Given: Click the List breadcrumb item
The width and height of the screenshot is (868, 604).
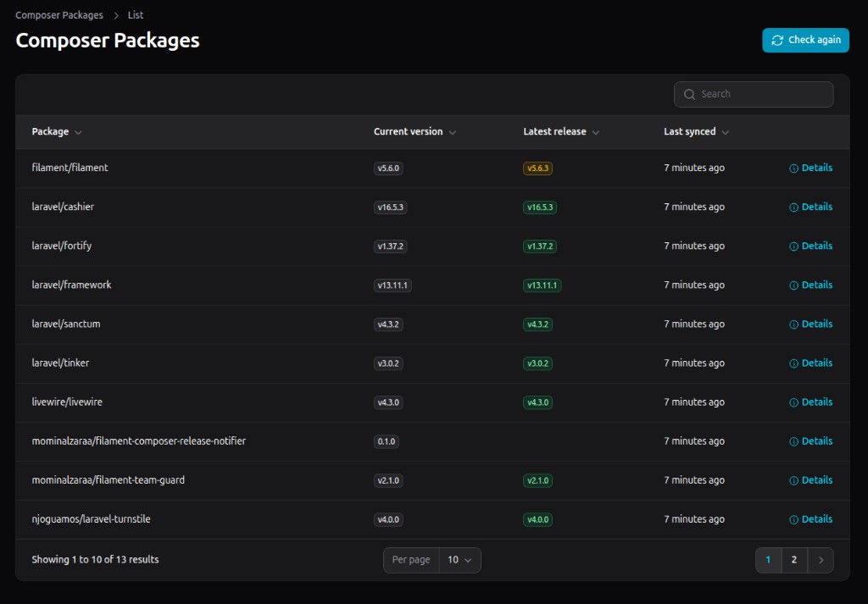Looking at the screenshot, I should coord(136,15).
